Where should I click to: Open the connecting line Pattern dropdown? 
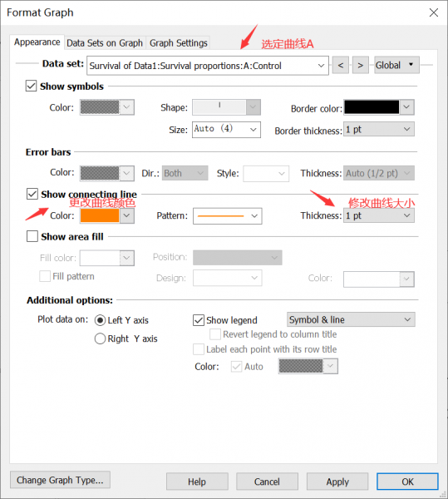point(228,216)
